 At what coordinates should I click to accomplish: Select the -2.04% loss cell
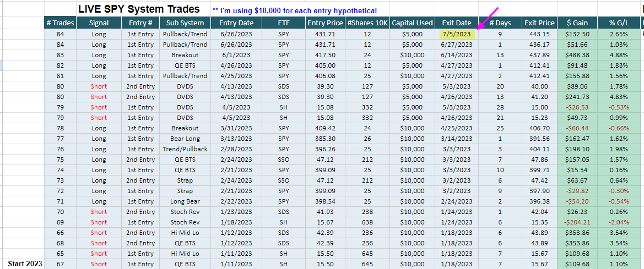click(x=618, y=222)
